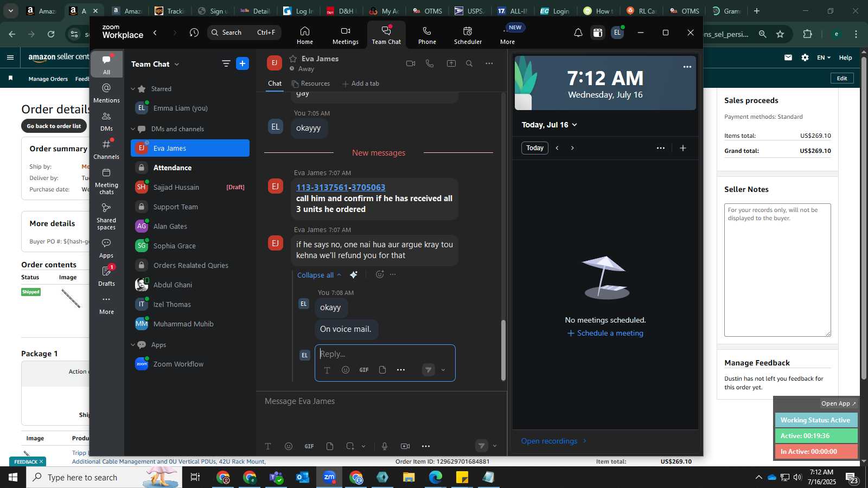
Task: Switch to the Meetings tab in Zoom
Action: 346,35
